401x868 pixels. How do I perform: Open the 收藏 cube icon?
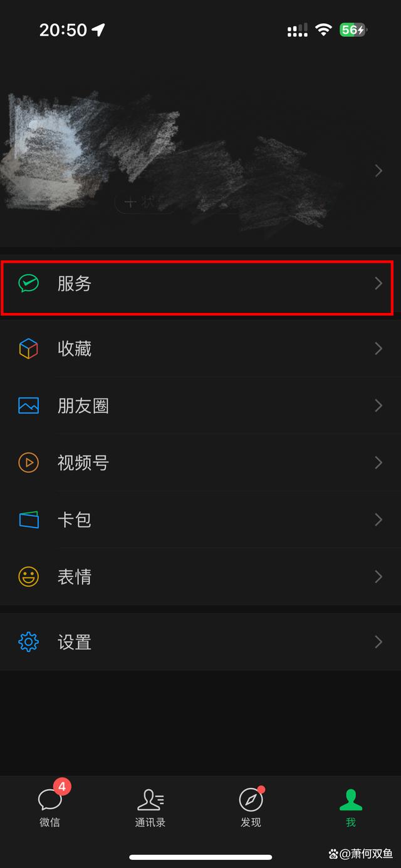click(28, 349)
